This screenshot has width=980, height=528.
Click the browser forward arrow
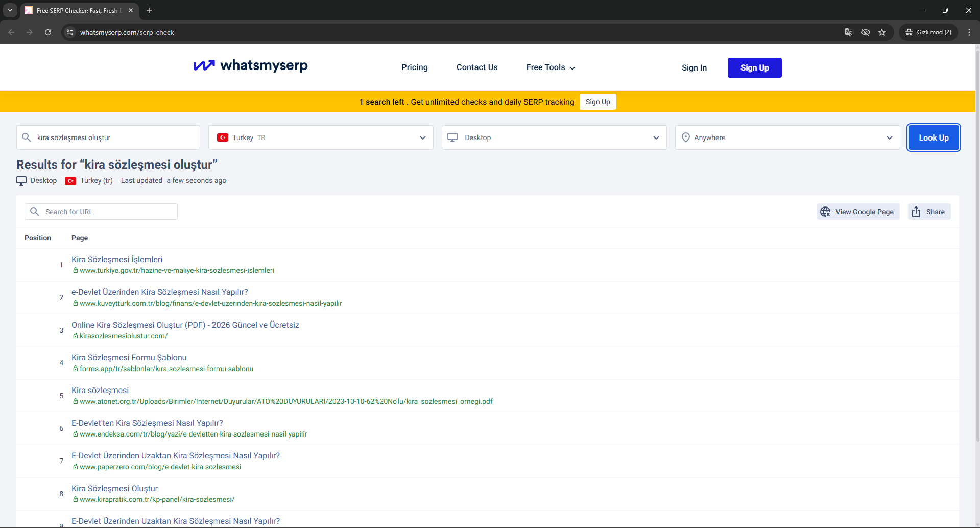click(x=30, y=32)
